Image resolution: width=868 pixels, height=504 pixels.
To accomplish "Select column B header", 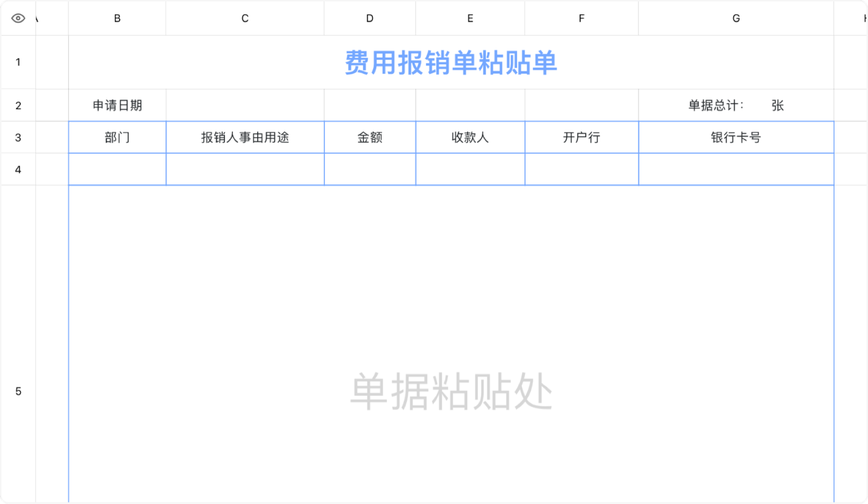I will [117, 19].
